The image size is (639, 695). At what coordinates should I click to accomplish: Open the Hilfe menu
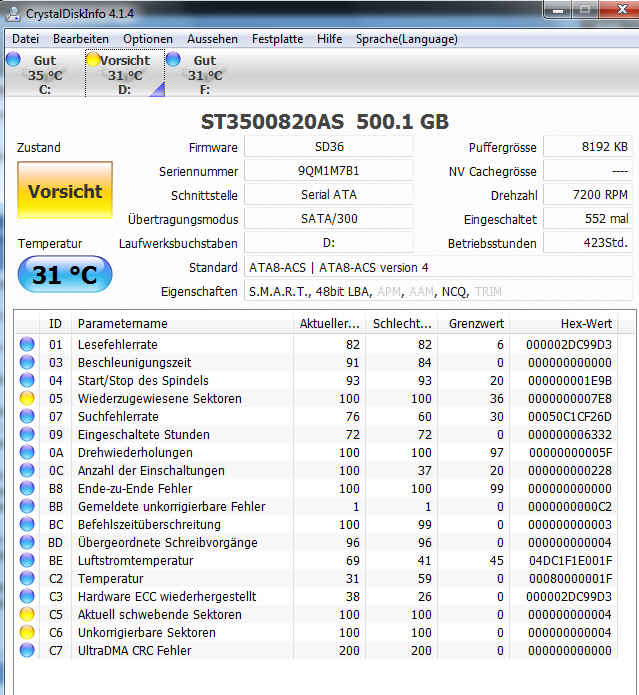(x=329, y=39)
